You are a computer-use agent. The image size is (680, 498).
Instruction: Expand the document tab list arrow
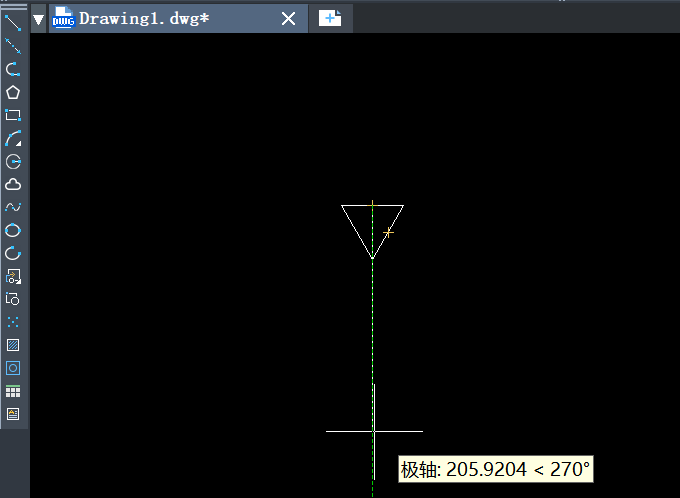(x=38, y=18)
